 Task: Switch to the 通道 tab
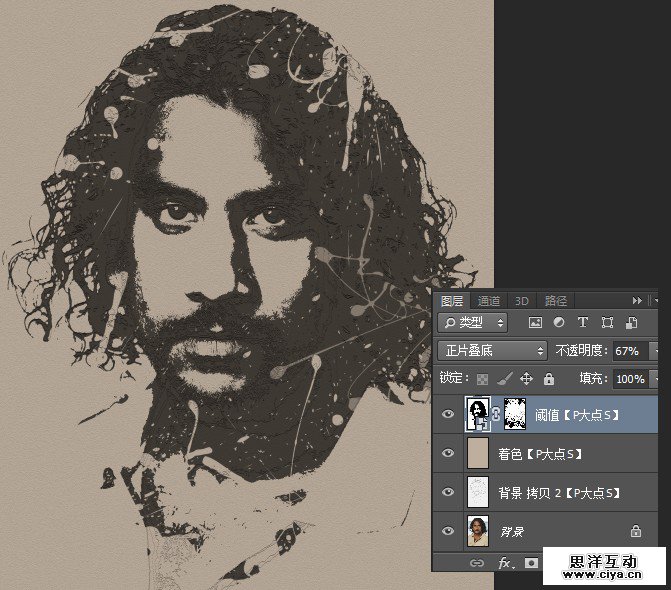click(489, 300)
